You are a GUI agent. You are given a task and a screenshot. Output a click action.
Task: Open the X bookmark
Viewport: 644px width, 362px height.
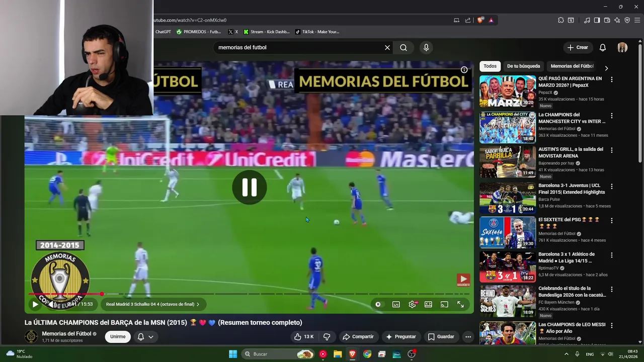(x=233, y=32)
